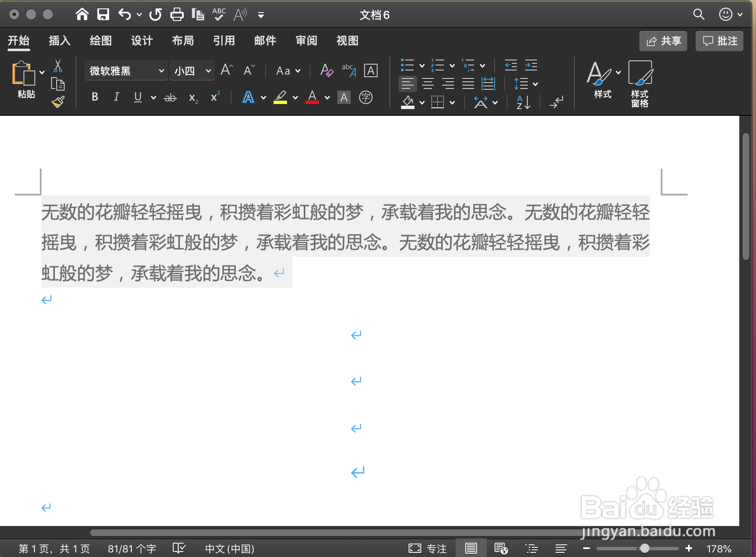Viewport: 756px width, 557px height.
Task: Open comments via the 批注 button
Action: (x=719, y=41)
